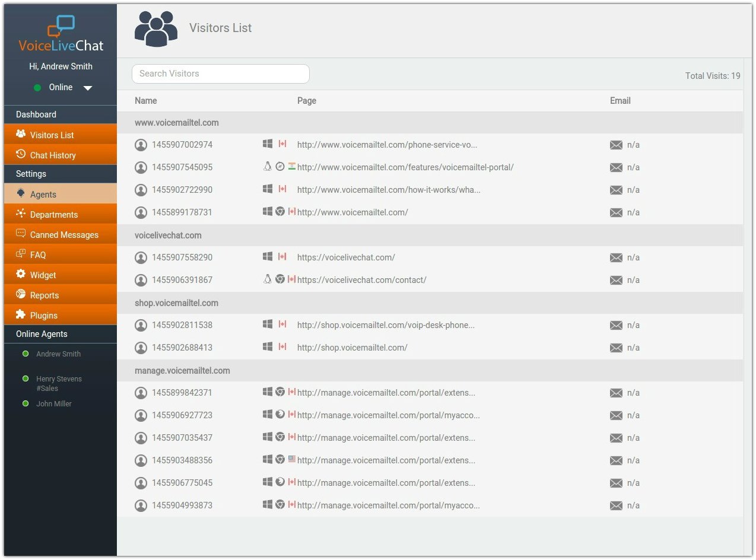This screenshot has width=756, height=560.
Task: Select online agent John Miller
Action: point(54,404)
